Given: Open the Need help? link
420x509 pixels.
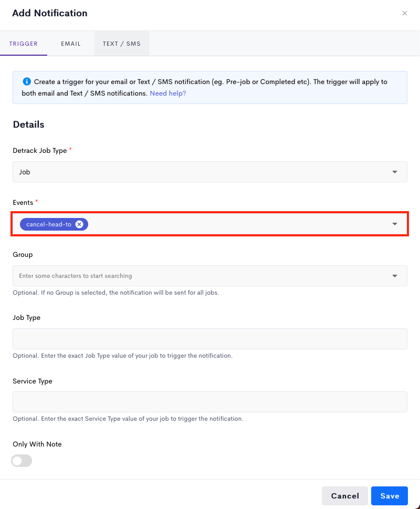Looking at the screenshot, I should coord(167,93).
